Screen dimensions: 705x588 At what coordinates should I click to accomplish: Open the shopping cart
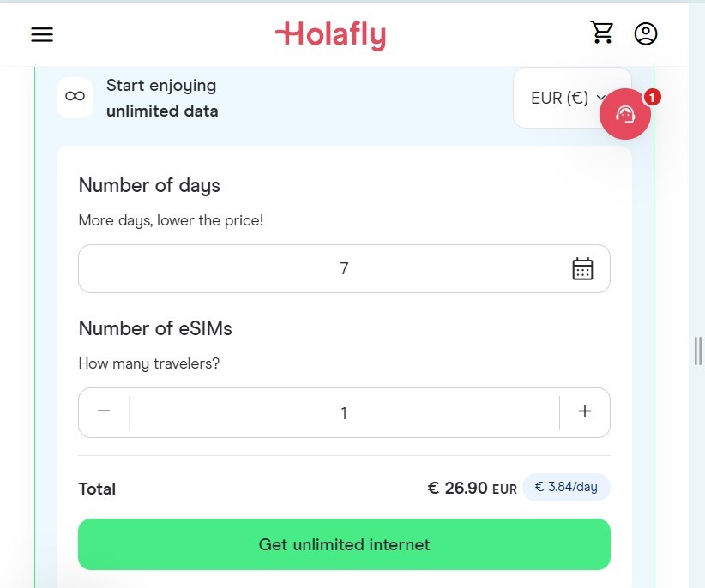point(601,32)
